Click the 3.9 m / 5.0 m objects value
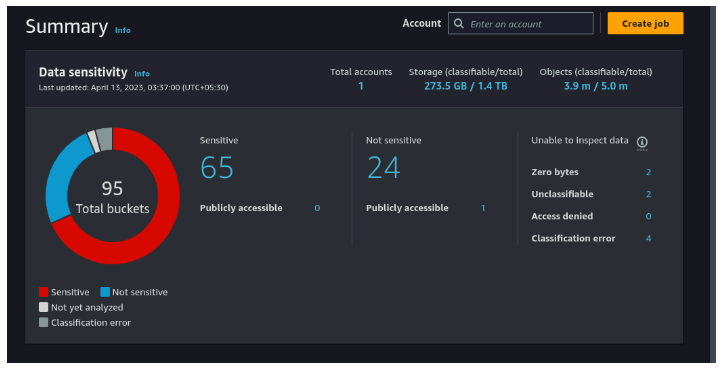Viewport: 723px width, 369px height. [x=596, y=86]
